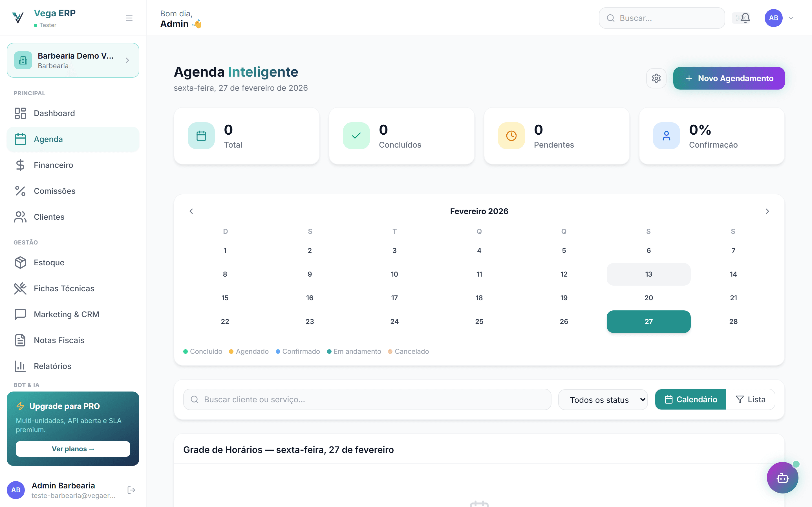The width and height of the screenshot is (812, 507).
Task: Focus the Buscar cliente ou serviço field
Action: pos(367,399)
